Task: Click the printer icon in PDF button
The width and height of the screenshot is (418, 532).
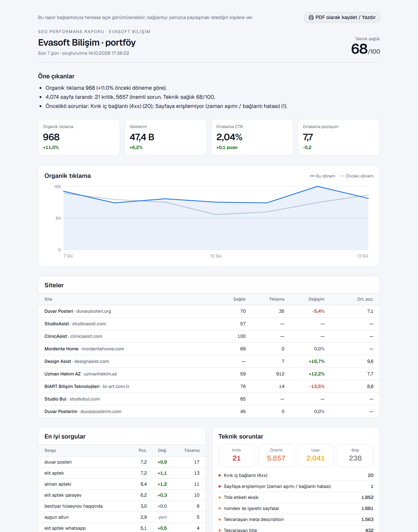Action: pos(311,17)
